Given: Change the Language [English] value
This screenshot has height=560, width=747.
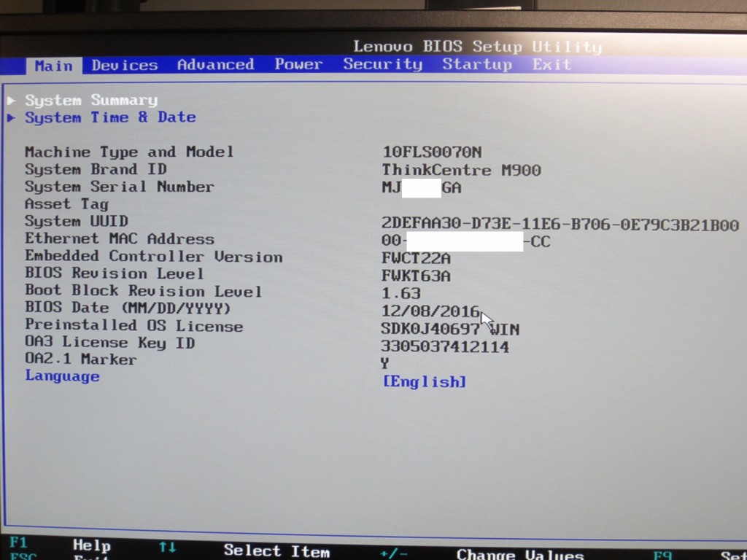Looking at the screenshot, I should pyautogui.click(x=424, y=381).
